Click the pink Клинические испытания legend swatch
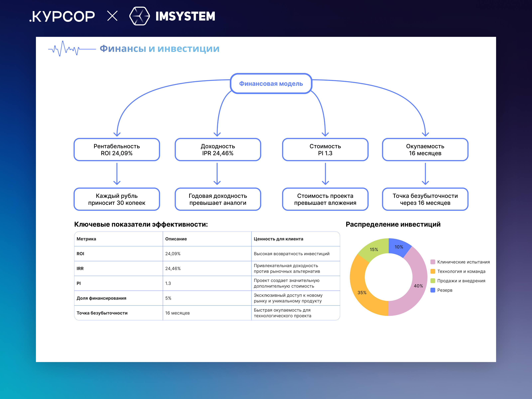Screen dimensions: 532x399 click(433, 262)
